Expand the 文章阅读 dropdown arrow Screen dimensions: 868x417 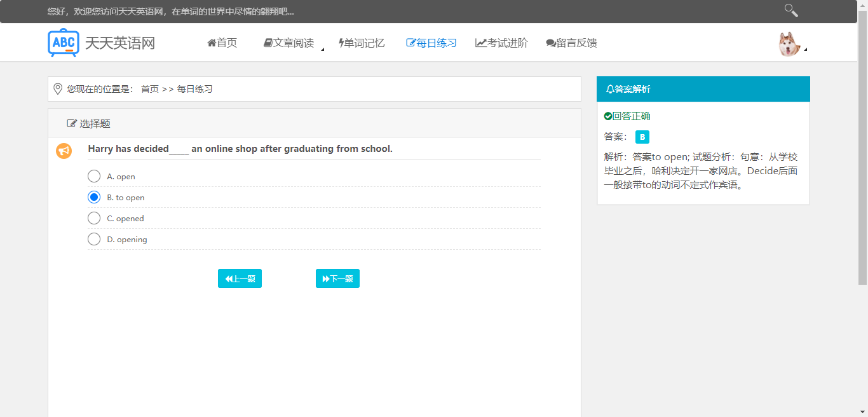[x=322, y=50]
